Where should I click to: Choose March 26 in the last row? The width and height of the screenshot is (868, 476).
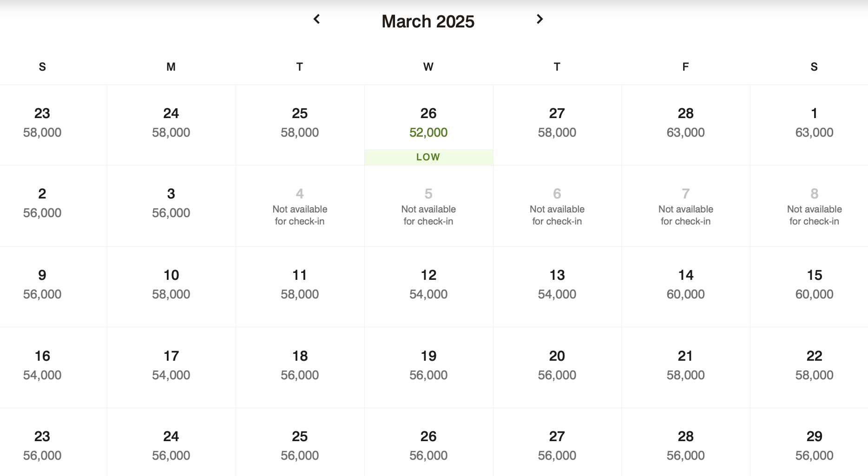[428, 445]
